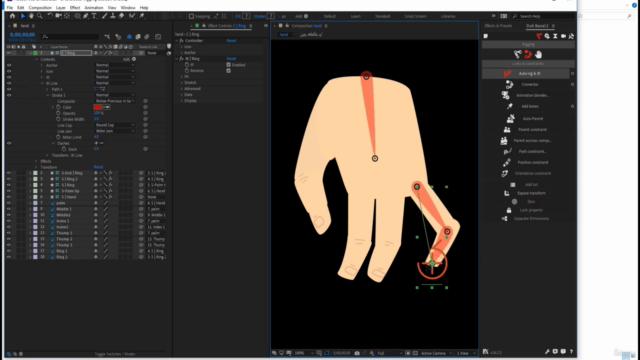Open the Composition menu
The width and height of the screenshot is (640, 360).
pos(40,8)
